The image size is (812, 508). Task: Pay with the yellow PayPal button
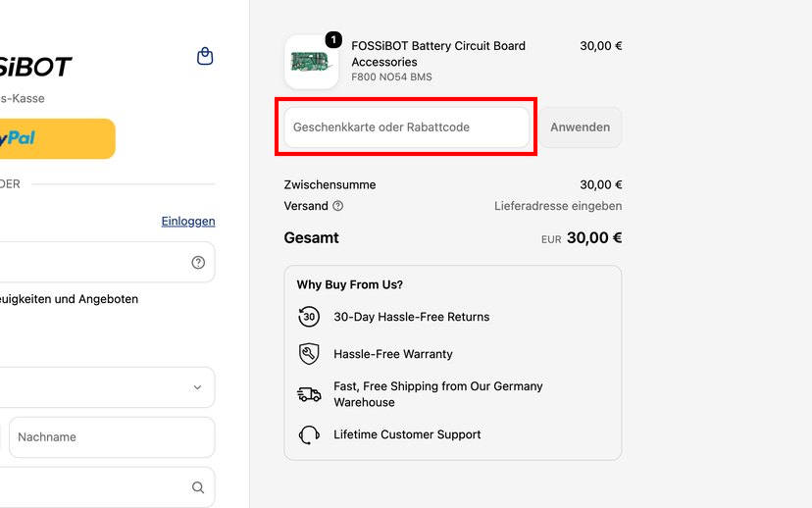coord(58,138)
